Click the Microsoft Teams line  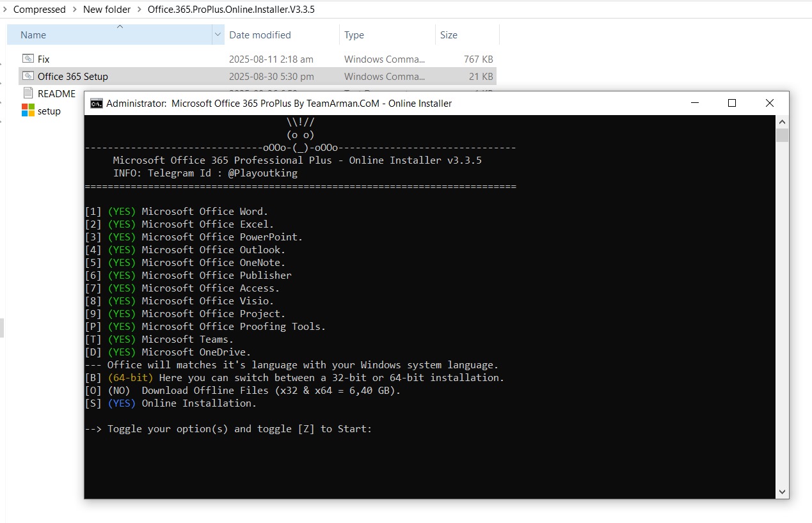pos(159,340)
